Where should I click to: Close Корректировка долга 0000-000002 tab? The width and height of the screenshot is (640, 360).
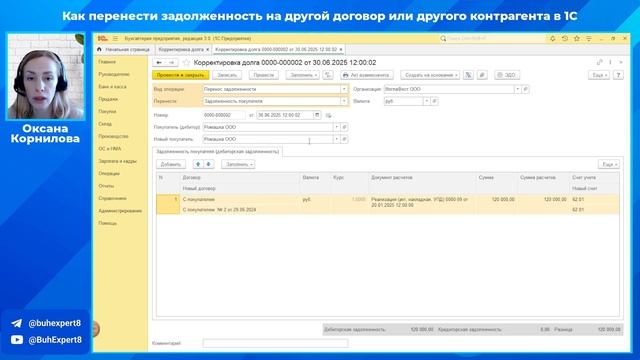point(341,49)
